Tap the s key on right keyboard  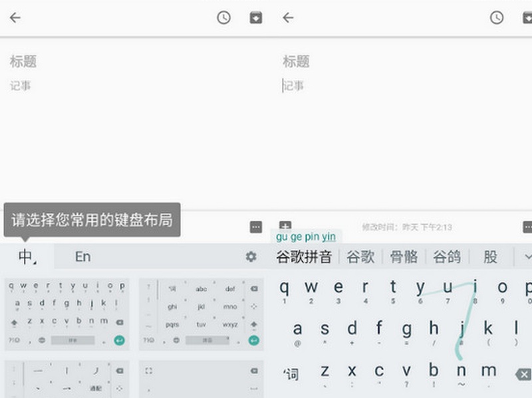tap(325, 333)
